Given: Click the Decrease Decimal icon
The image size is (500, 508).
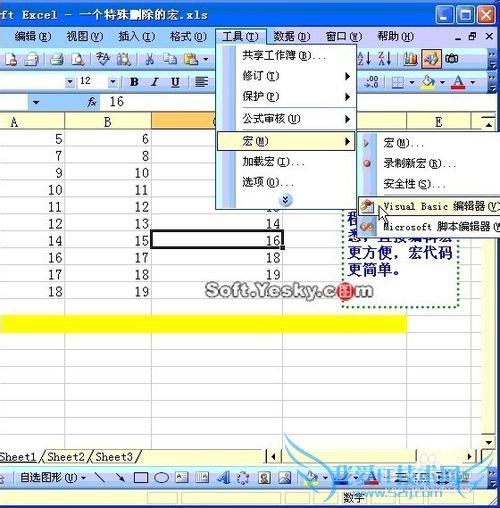Looking at the screenshot, I should [371, 82].
